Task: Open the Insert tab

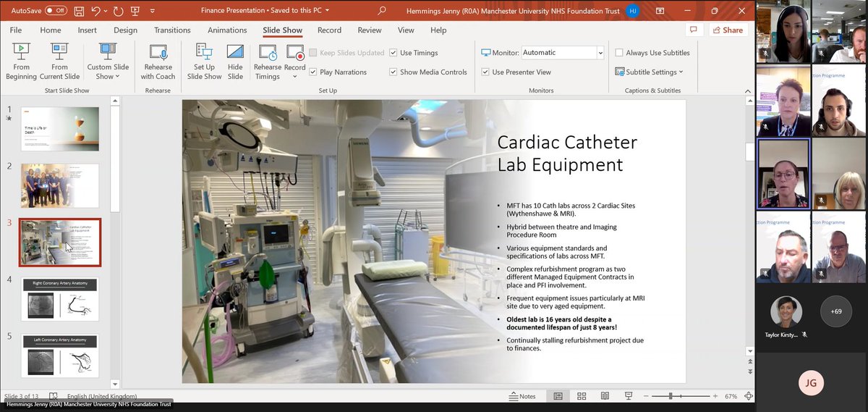Action: [x=88, y=30]
